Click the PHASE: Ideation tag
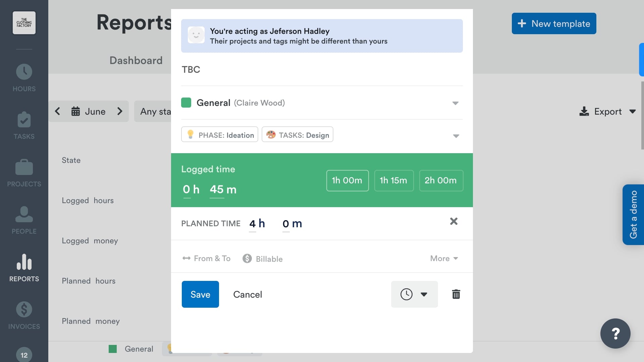The height and width of the screenshot is (362, 644). (x=220, y=134)
